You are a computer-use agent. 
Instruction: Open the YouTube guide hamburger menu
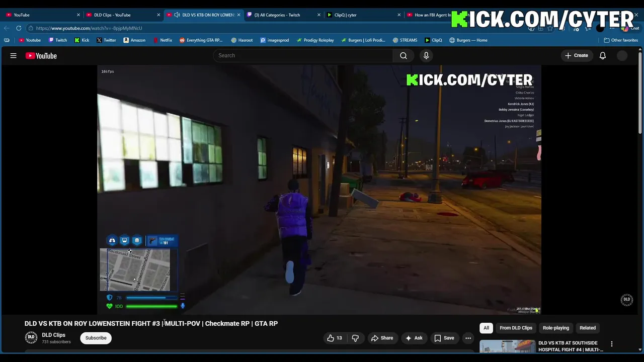point(14,56)
